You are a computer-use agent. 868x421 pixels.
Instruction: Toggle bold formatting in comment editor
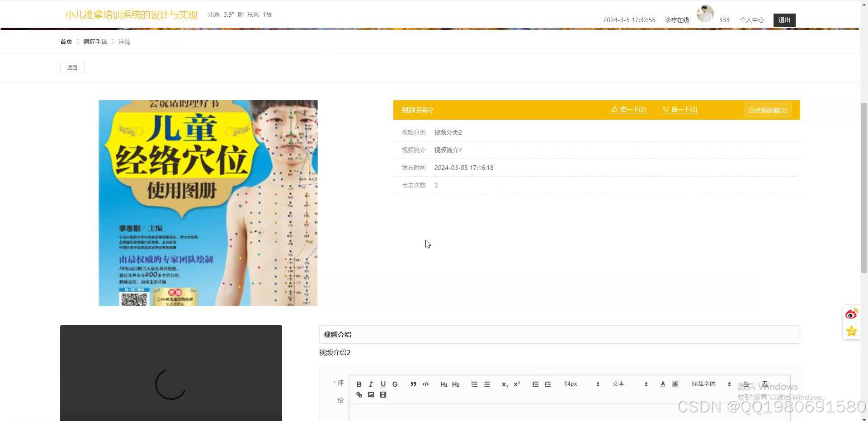point(359,384)
